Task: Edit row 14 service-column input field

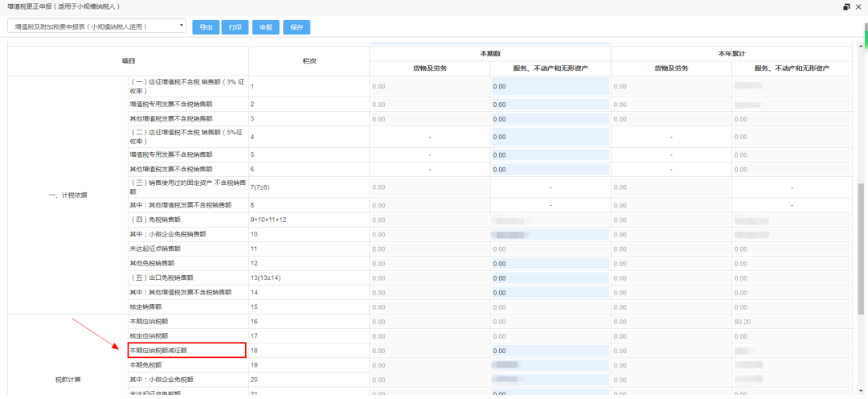Action: (x=551, y=292)
